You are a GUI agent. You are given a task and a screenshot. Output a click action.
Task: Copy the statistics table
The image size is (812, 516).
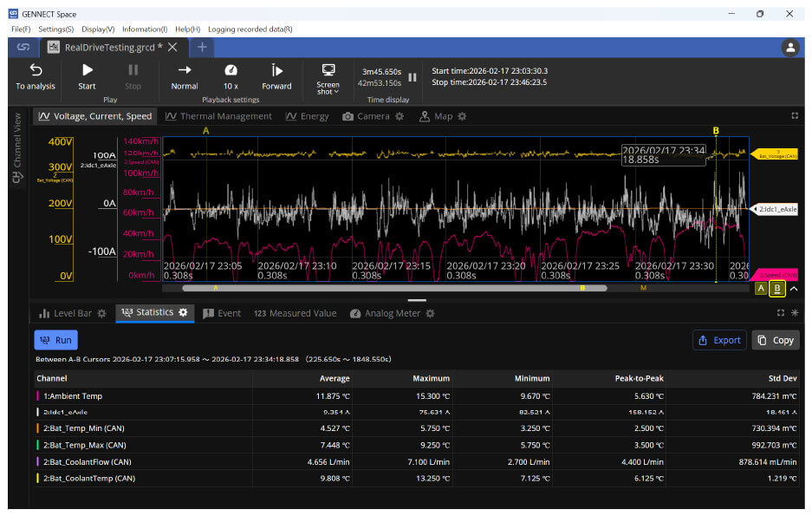coord(776,340)
